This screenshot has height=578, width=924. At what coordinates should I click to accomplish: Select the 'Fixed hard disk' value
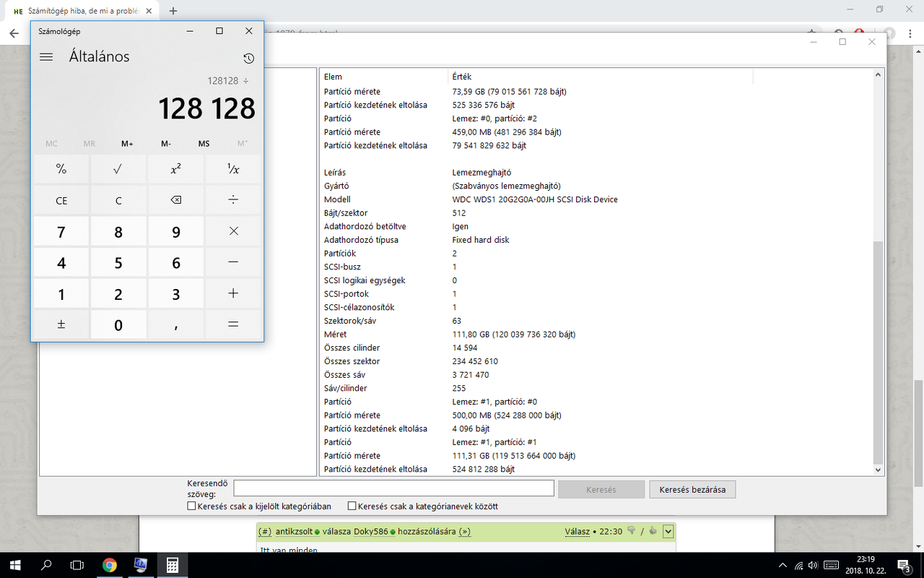pyautogui.click(x=481, y=240)
